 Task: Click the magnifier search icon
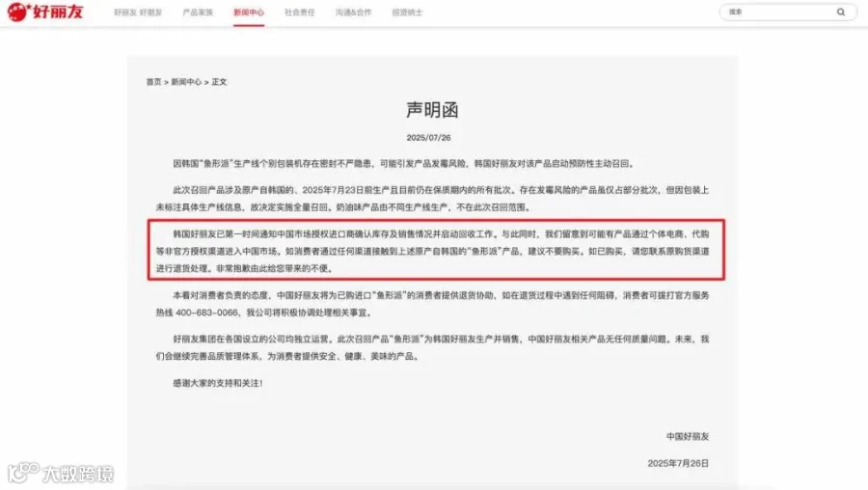(841, 12)
